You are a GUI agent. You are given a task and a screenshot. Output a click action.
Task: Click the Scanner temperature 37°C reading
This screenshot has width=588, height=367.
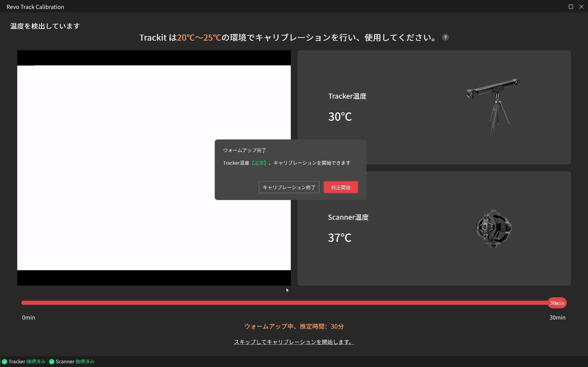pyautogui.click(x=339, y=238)
